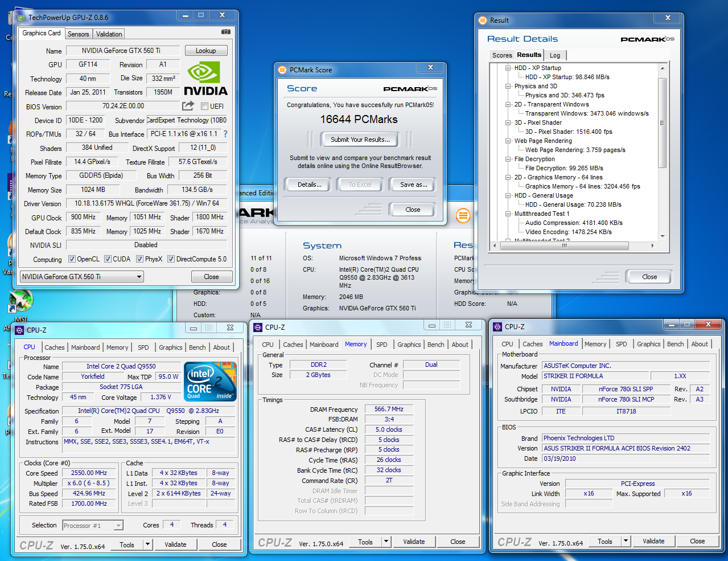Toggle the OpenCL computing checkbox

coord(72,259)
